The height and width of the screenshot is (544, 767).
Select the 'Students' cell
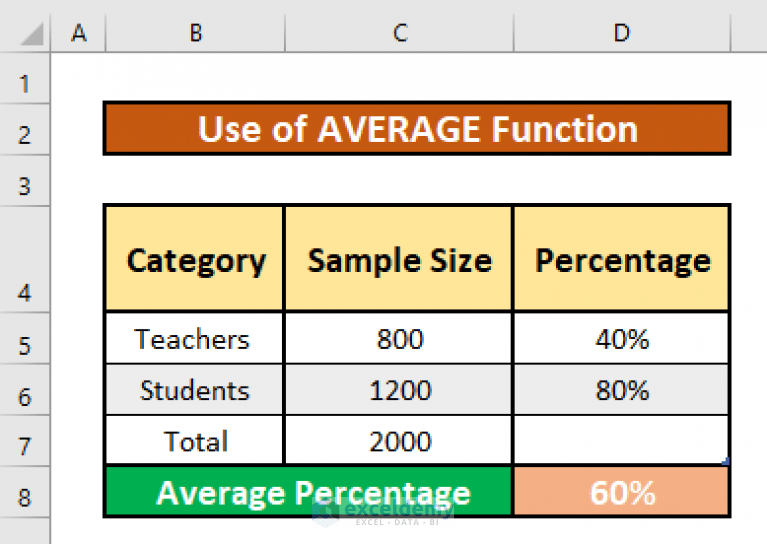pyautogui.click(x=194, y=390)
